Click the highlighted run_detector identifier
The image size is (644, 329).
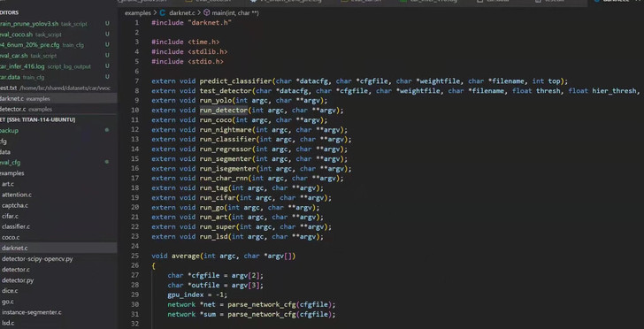[x=224, y=111]
